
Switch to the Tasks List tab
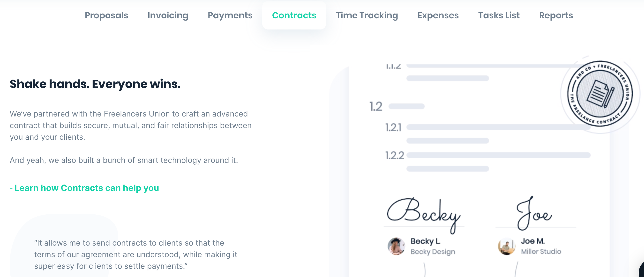(x=499, y=15)
